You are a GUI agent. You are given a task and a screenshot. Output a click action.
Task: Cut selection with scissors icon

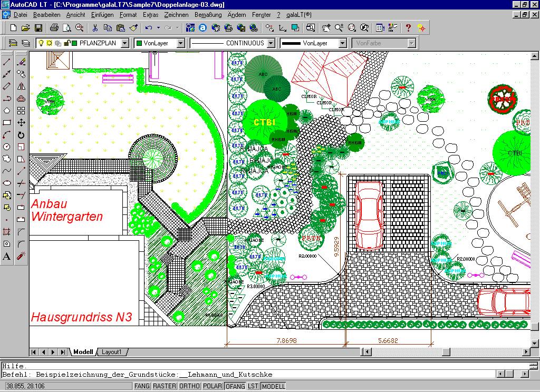tap(95, 28)
